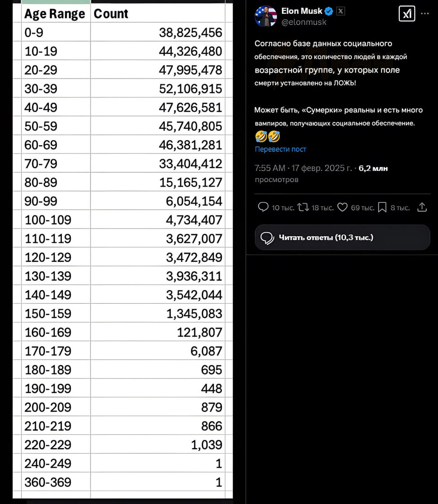This screenshot has height=504, width=438.
Task: Open the Grok explain icon
Action: pos(407,14)
